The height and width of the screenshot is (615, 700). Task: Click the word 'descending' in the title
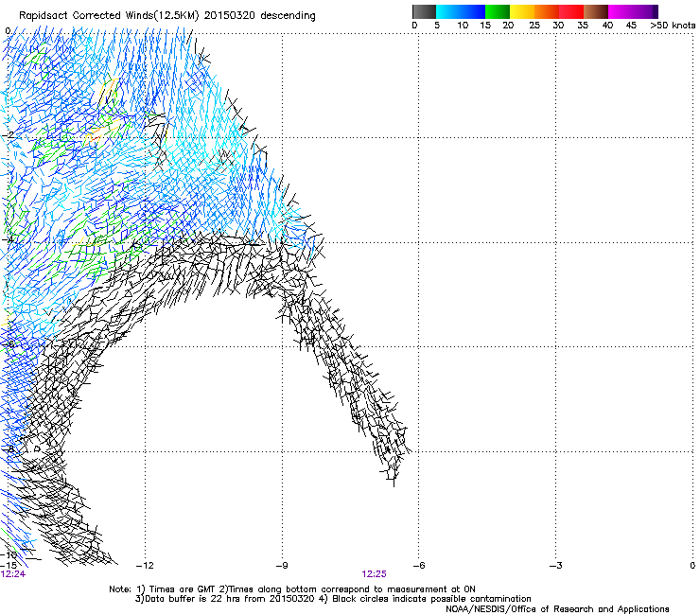[x=288, y=16]
